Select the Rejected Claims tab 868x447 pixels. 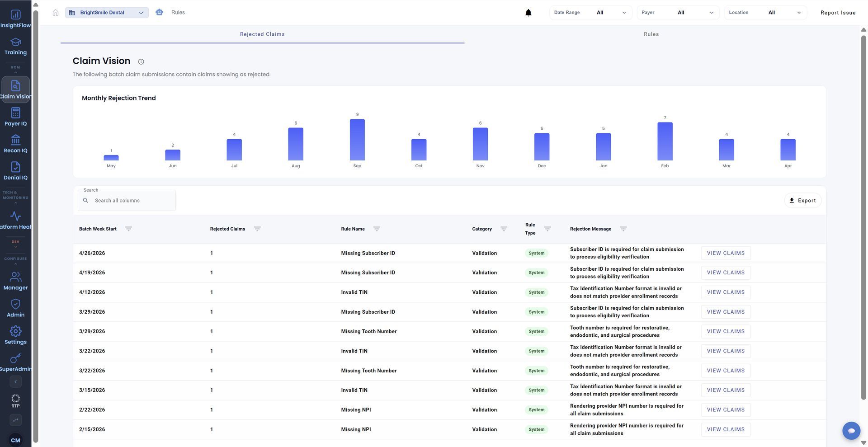pyautogui.click(x=262, y=34)
